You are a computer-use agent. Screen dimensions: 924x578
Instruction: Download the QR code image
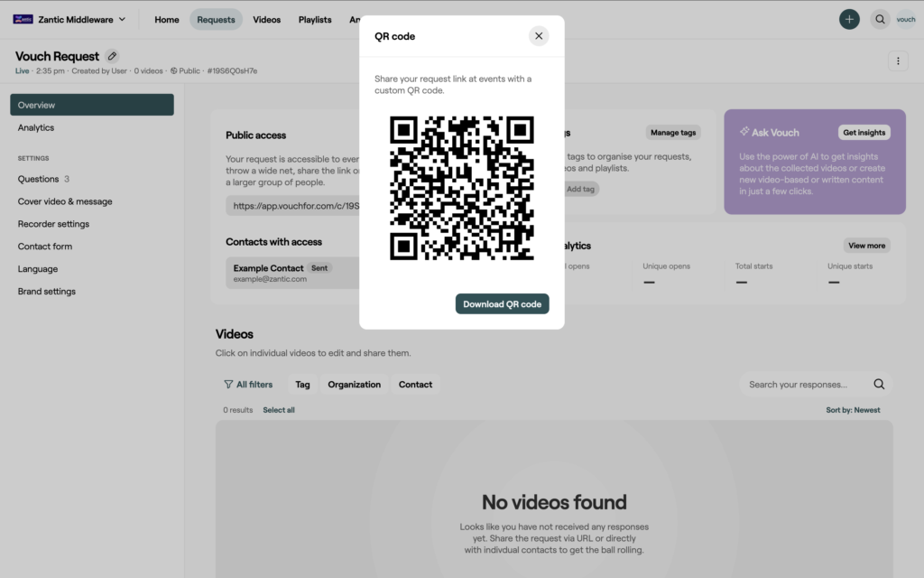point(502,303)
